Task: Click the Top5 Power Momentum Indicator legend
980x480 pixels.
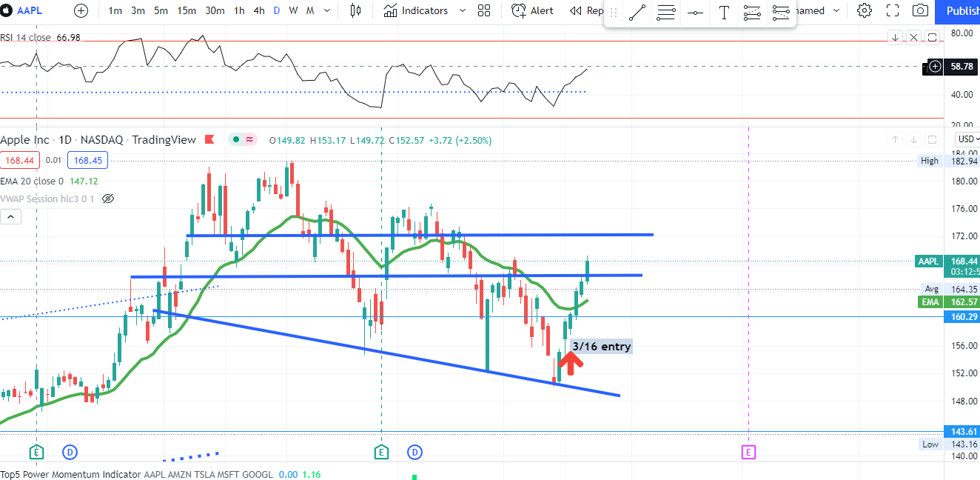Action: (x=136, y=474)
